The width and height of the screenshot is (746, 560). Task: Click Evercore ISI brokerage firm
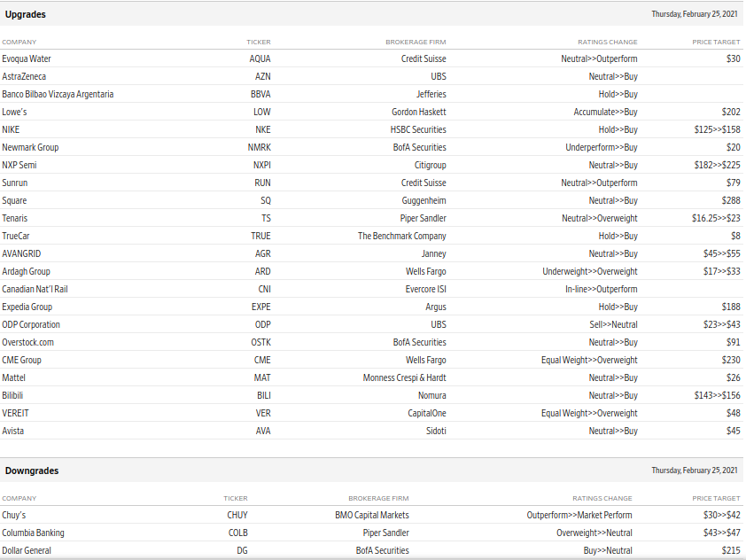tap(426, 289)
